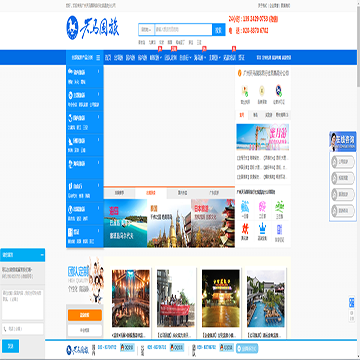The height and width of the screenshot is (360, 360).
Task: Open the night-lit building photo card
Action: click(221, 298)
